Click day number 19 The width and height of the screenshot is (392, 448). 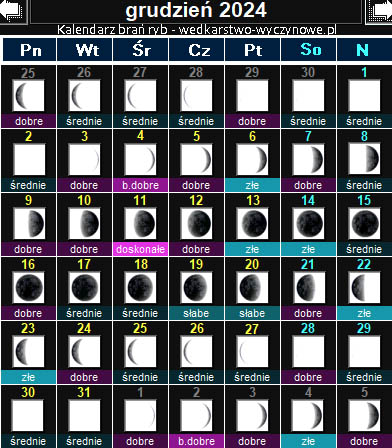coord(196,264)
